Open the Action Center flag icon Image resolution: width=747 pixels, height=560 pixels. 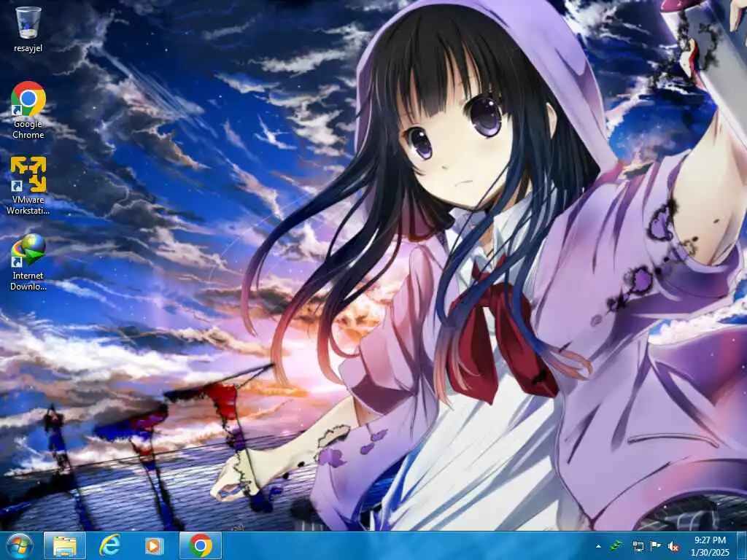(x=656, y=546)
